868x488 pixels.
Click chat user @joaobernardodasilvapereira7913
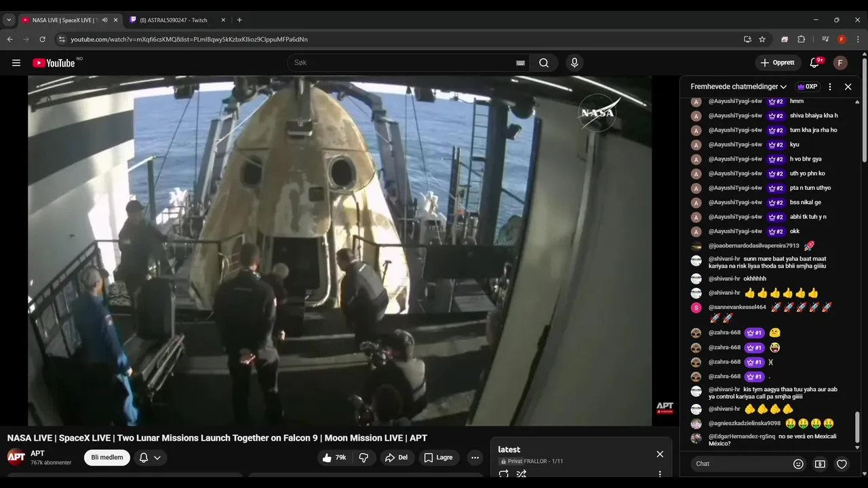tap(753, 246)
